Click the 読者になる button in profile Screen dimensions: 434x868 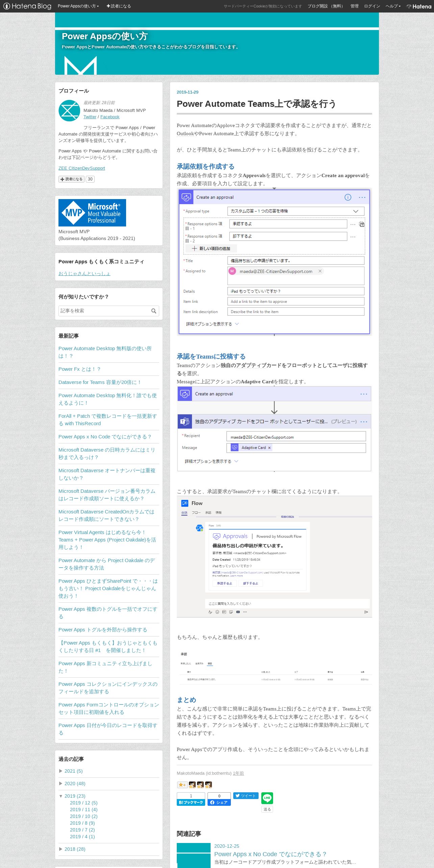pyautogui.click(x=71, y=179)
